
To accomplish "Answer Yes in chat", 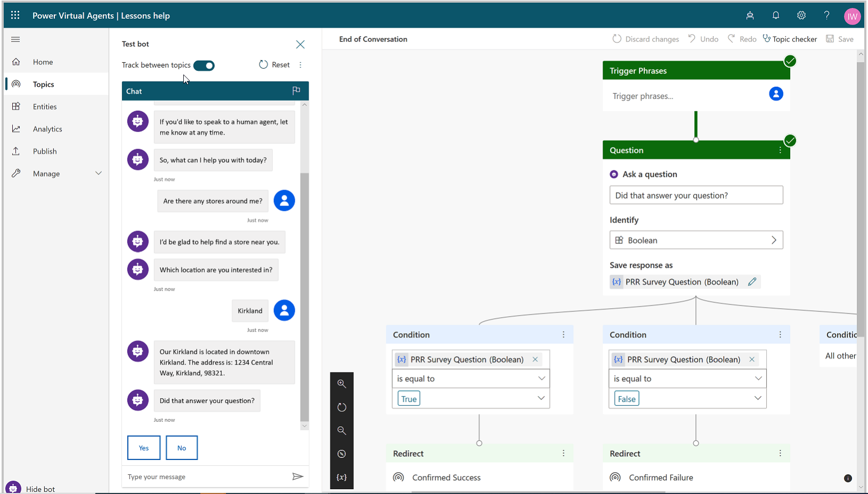I will pos(144,448).
